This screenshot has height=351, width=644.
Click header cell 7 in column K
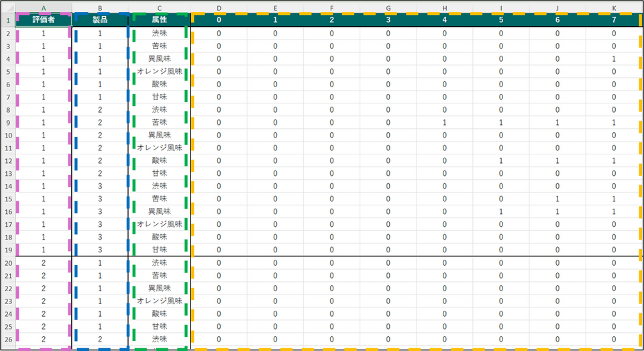(614, 19)
